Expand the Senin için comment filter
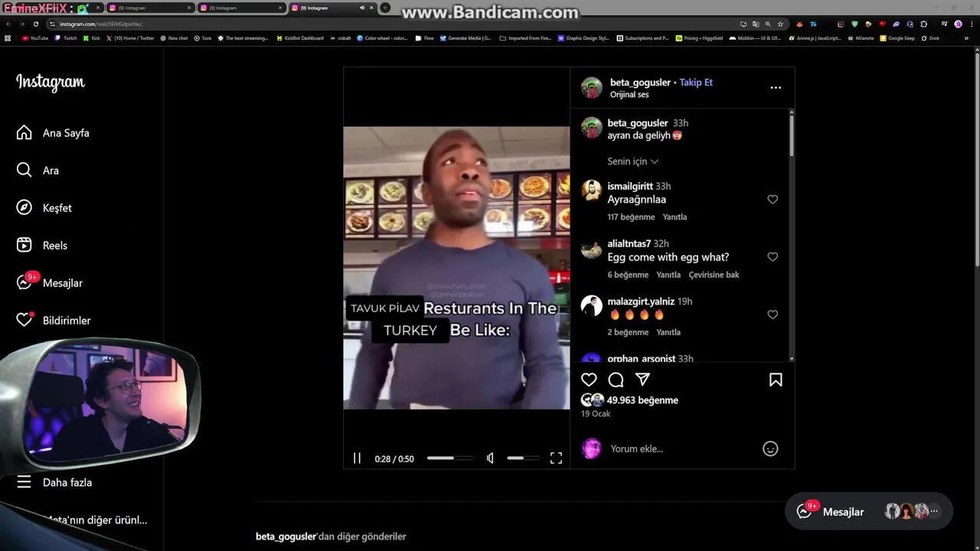Viewport: 980px width, 551px height. (632, 161)
